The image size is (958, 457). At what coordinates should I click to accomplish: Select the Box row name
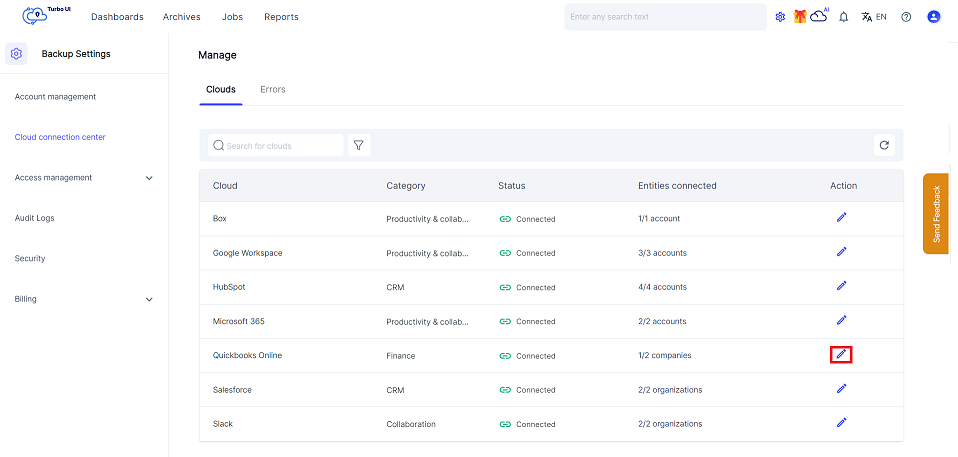[219, 218]
